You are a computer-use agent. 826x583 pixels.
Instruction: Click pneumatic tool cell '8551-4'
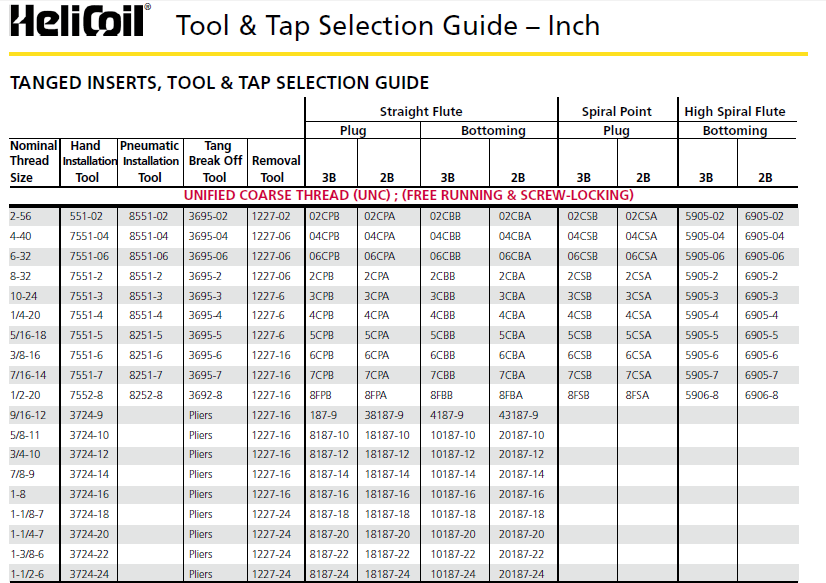coord(146,315)
